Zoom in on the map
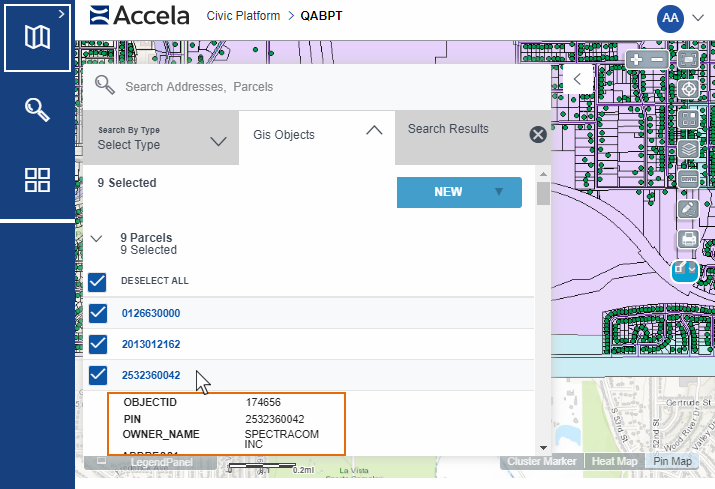715x489 pixels. [x=636, y=60]
